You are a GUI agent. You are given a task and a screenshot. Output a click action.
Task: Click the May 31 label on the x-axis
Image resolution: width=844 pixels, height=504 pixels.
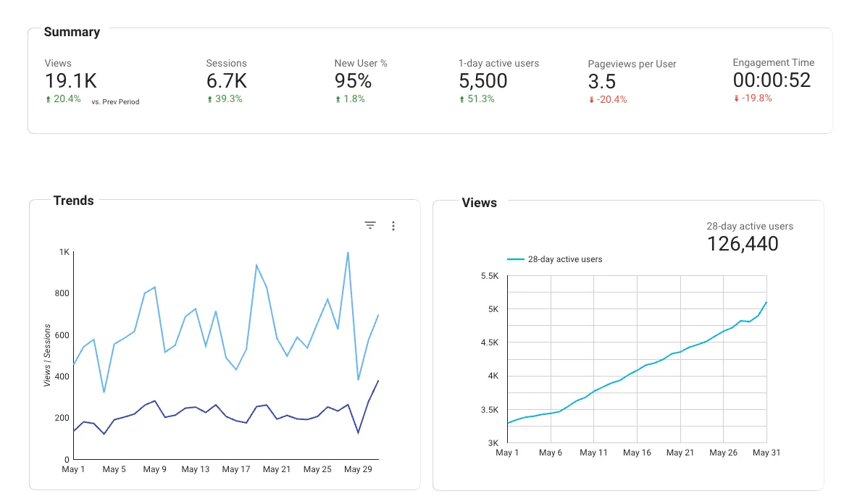pos(766,453)
